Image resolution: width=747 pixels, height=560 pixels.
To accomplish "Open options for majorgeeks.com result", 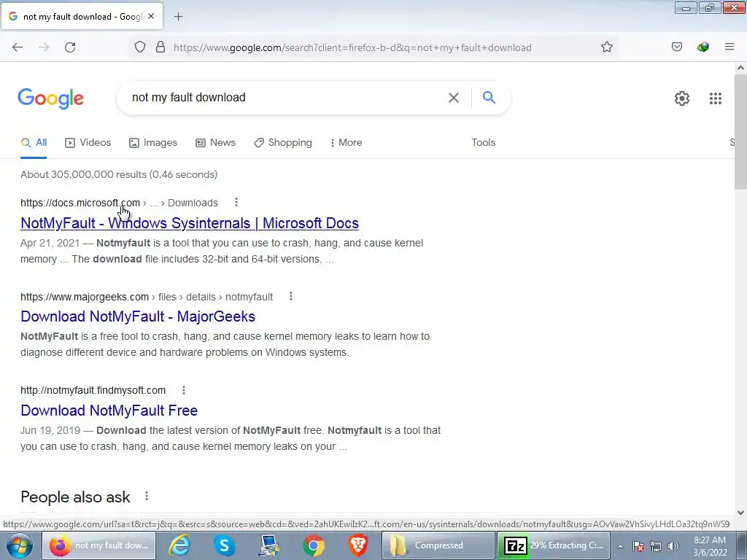I will [291, 297].
